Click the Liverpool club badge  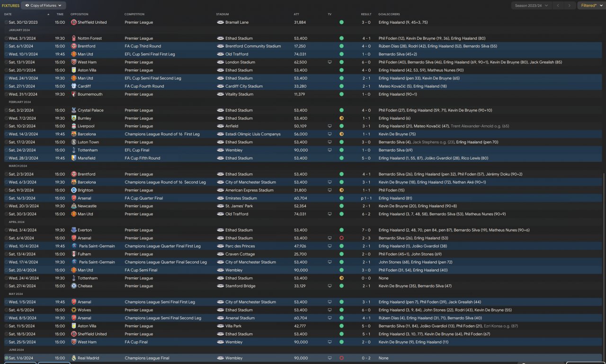pos(73,126)
